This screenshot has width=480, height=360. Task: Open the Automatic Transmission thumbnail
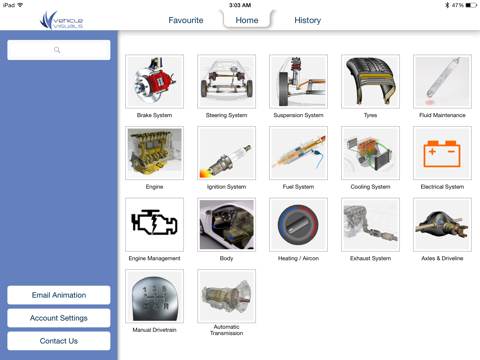226,296
